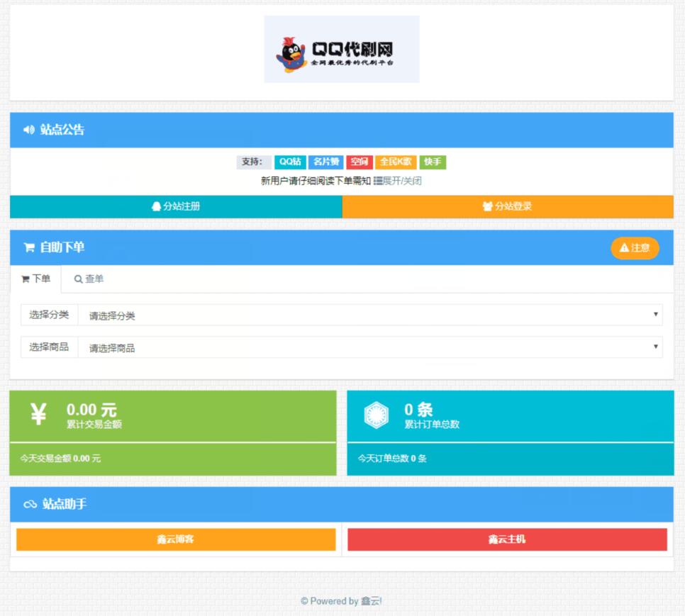This screenshot has width=685, height=616.
Task: Click 累计交易金额 caption
Action: pyautogui.click(x=94, y=425)
